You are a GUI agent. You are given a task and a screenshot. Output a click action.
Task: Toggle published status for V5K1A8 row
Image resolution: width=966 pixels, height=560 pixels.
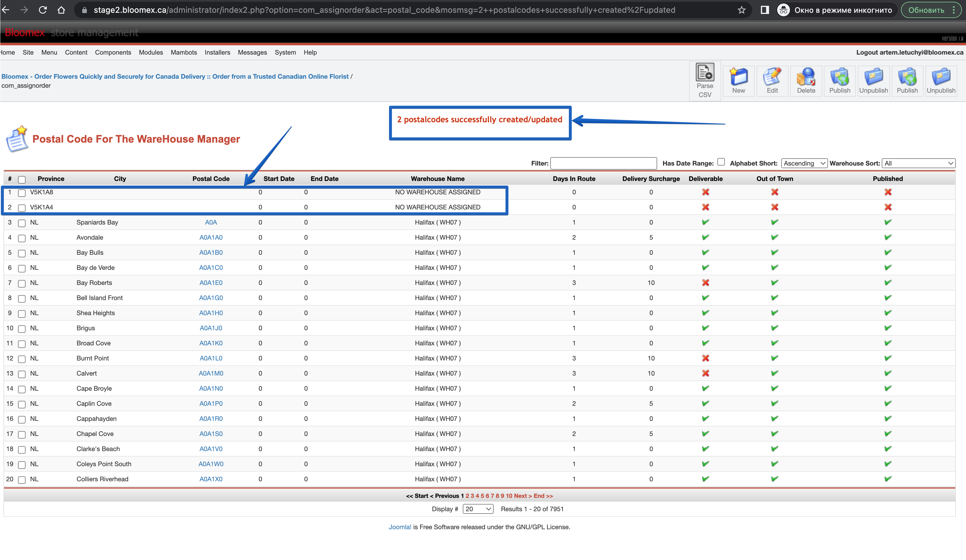(888, 192)
